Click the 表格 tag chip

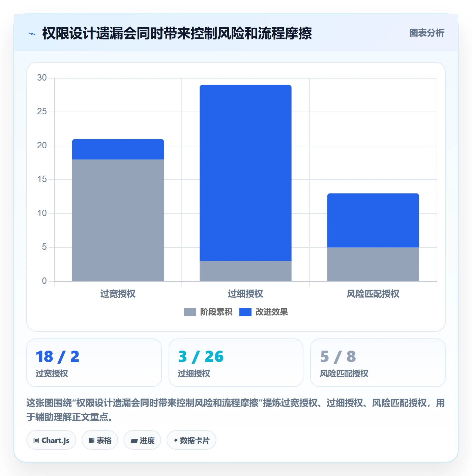coord(100,440)
